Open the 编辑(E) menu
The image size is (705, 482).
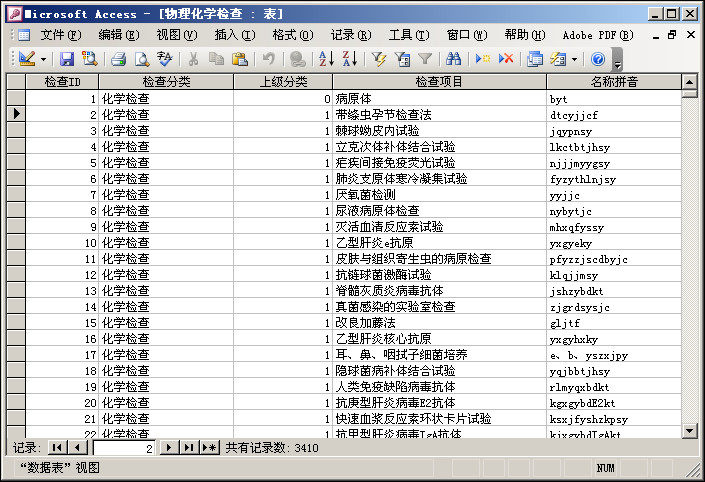[x=119, y=35]
